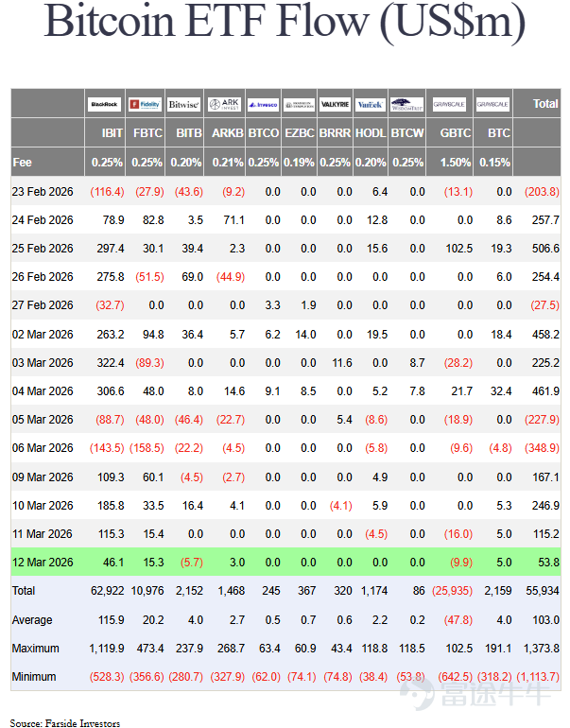
Task: Click the ARK Invest logo
Action: (224, 104)
